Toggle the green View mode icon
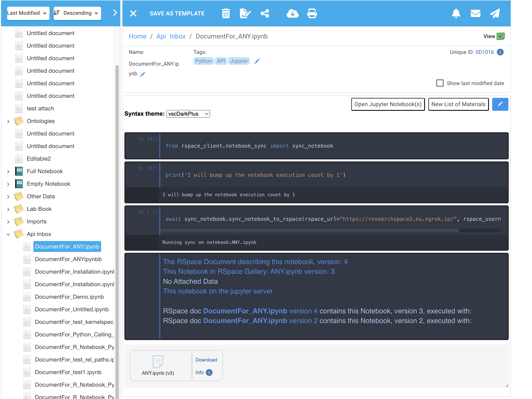This screenshot has height=399, width=532. 500,36
